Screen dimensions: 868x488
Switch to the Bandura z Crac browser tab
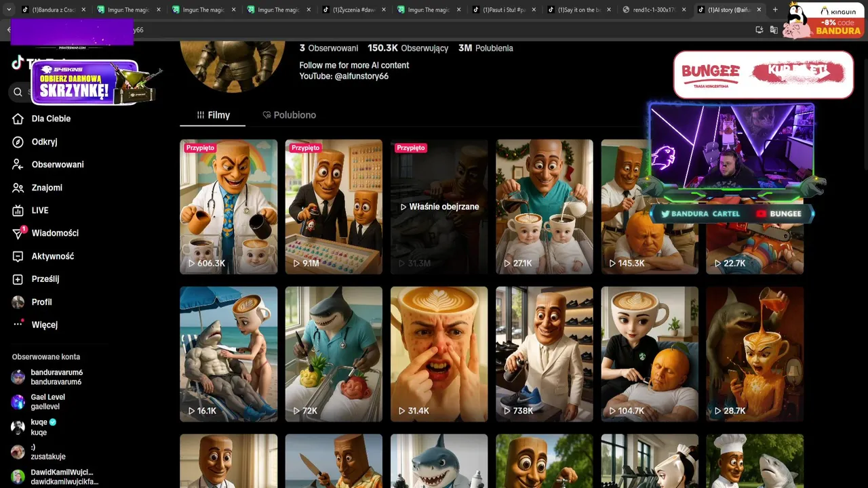[x=53, y=9]
